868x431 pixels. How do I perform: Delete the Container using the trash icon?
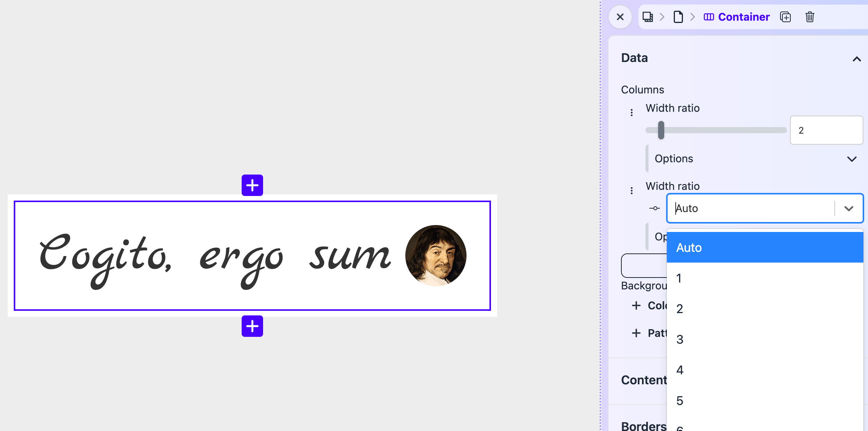click(810, 17)
